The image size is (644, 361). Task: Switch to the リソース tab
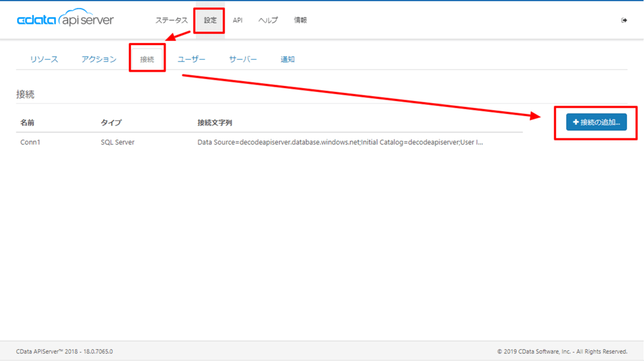pyautogui.click(x=44, y=59)
